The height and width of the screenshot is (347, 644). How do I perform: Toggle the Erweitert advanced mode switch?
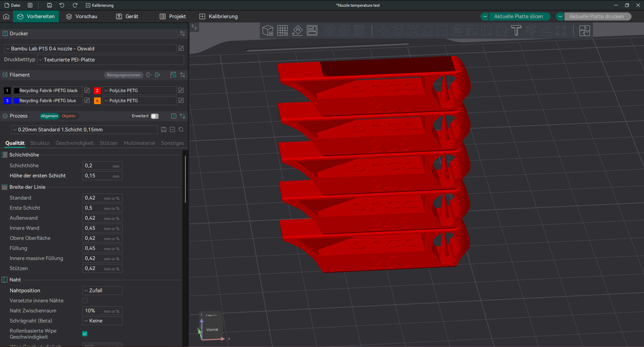(154, 116)
